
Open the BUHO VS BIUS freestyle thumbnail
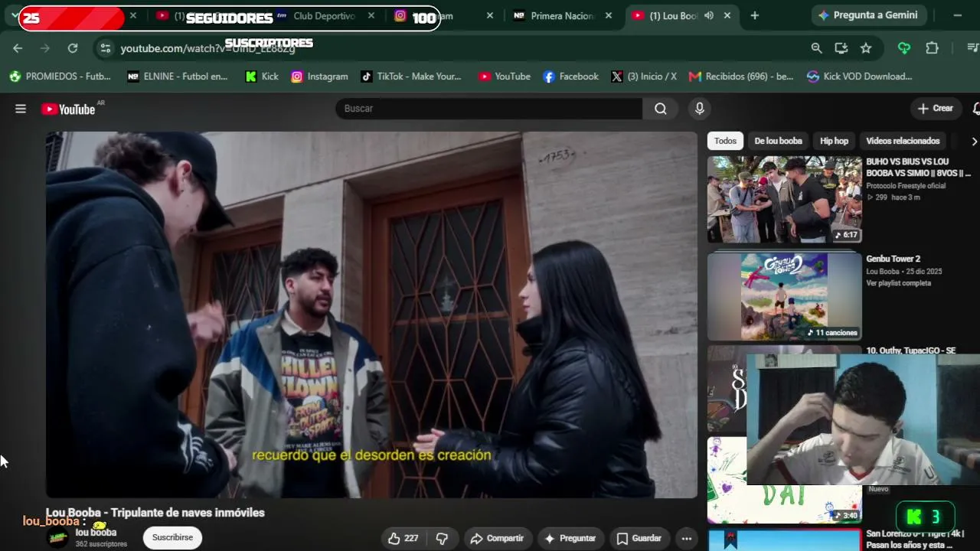click(x=784, y=200)
